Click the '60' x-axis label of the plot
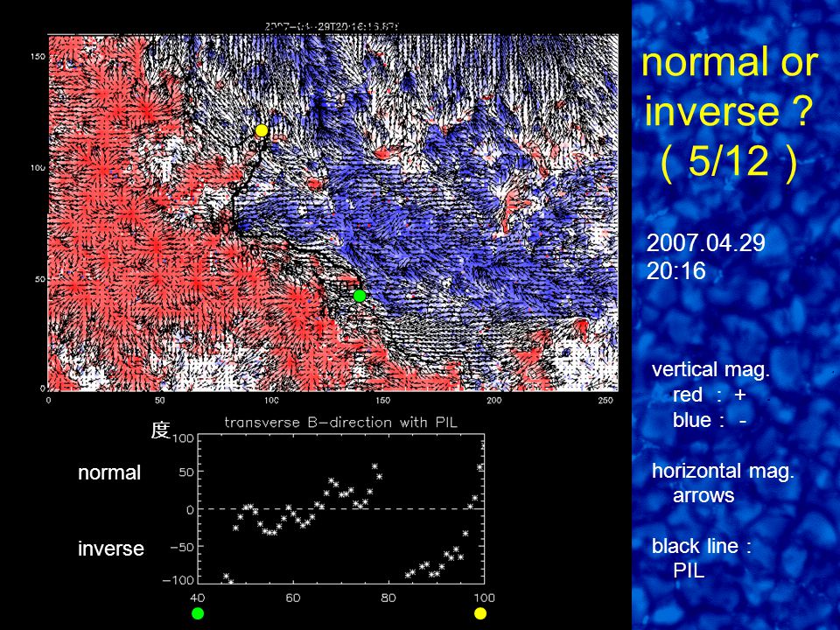Viewport: 840px width, 630px height. coord(292,598)
